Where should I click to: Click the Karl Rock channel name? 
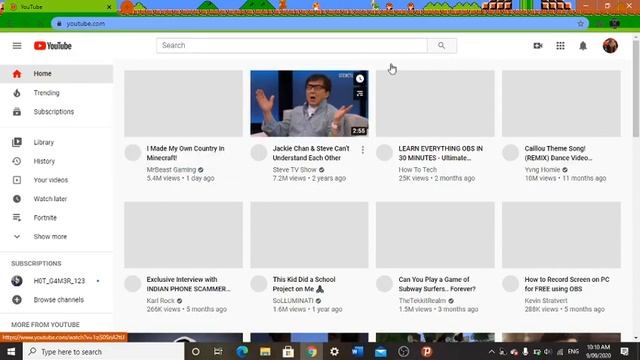click(160, 301)
